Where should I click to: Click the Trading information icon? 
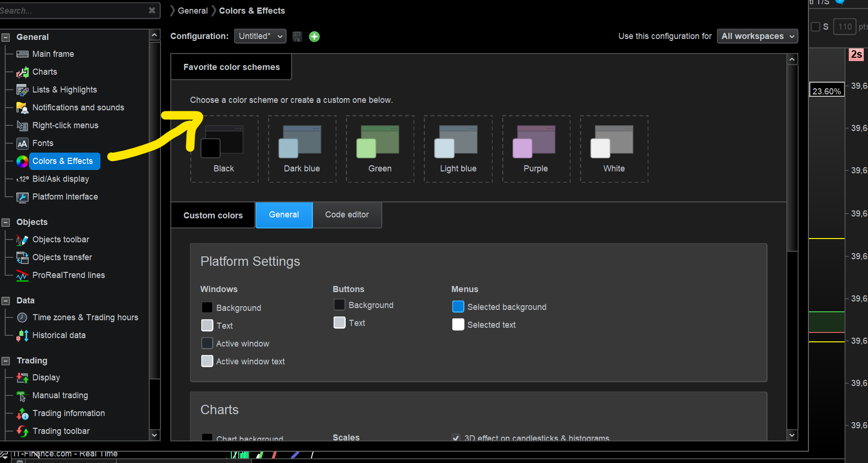coord(22,413)
